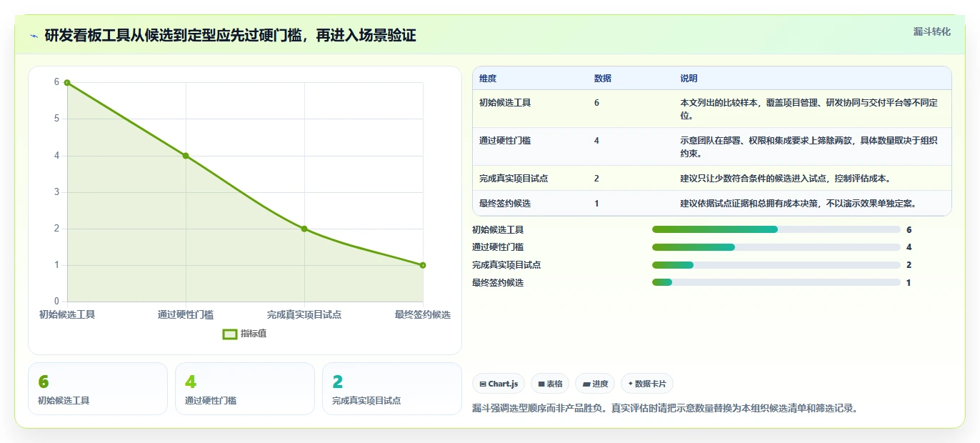Click the chart data point for 完成真实项目试点
Viewport: 980px width, 443px height.
tap(304, 229)
